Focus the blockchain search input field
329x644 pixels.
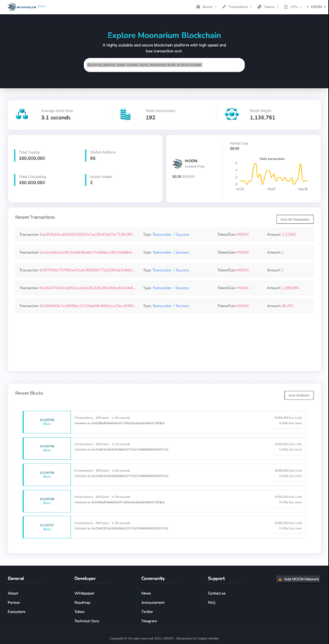(164, 65)
